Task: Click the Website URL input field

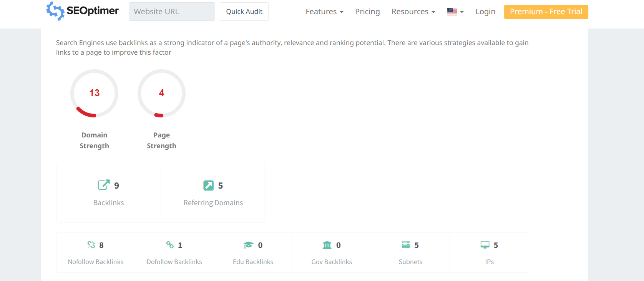Action: (172, 12)
